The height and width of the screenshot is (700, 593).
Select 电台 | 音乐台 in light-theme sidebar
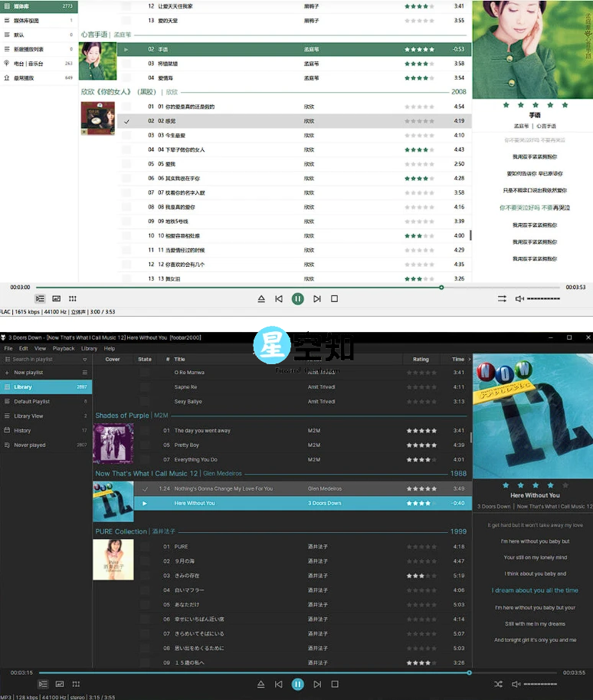pos(39,64)
